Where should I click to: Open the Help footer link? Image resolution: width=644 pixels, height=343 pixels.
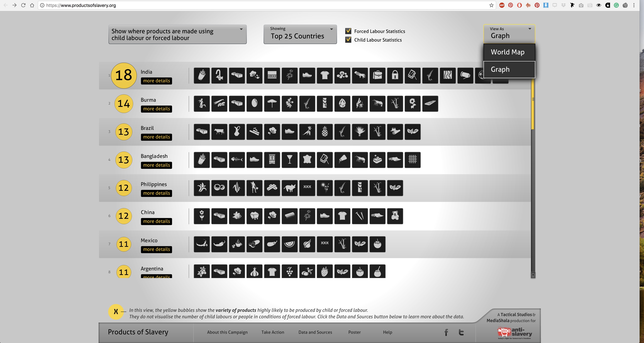click(x=388, y=332)
